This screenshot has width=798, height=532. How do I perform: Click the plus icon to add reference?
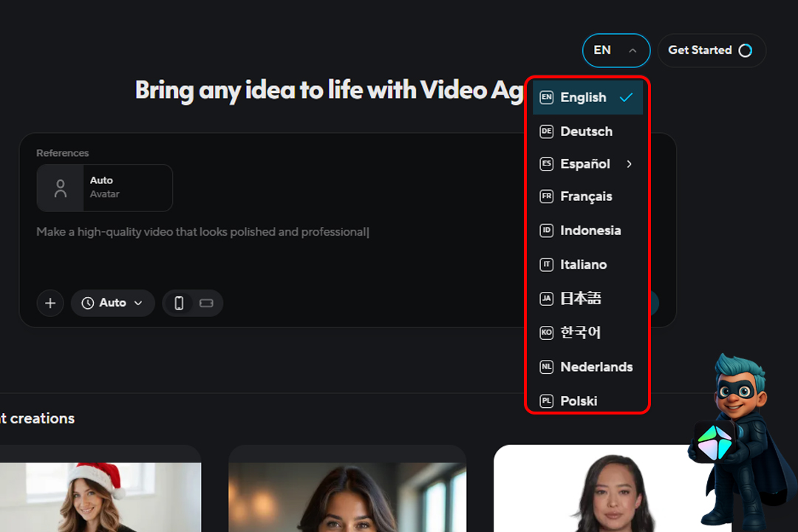point(50,303)
